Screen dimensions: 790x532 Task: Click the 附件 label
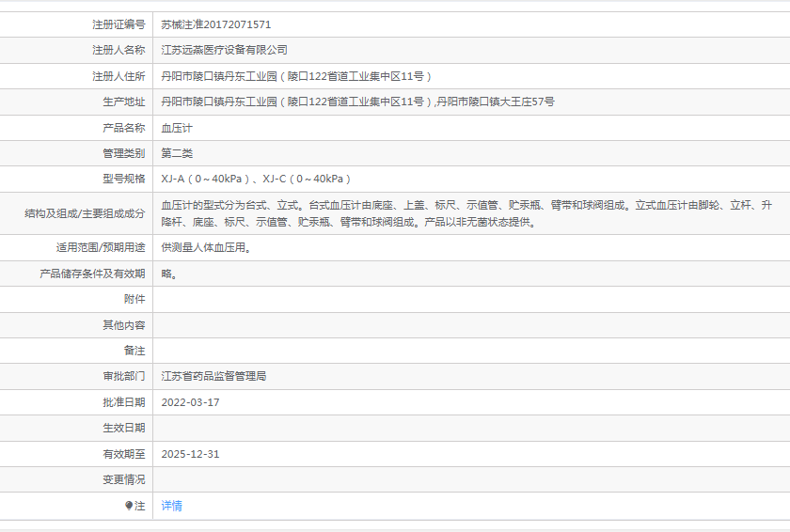134,299
